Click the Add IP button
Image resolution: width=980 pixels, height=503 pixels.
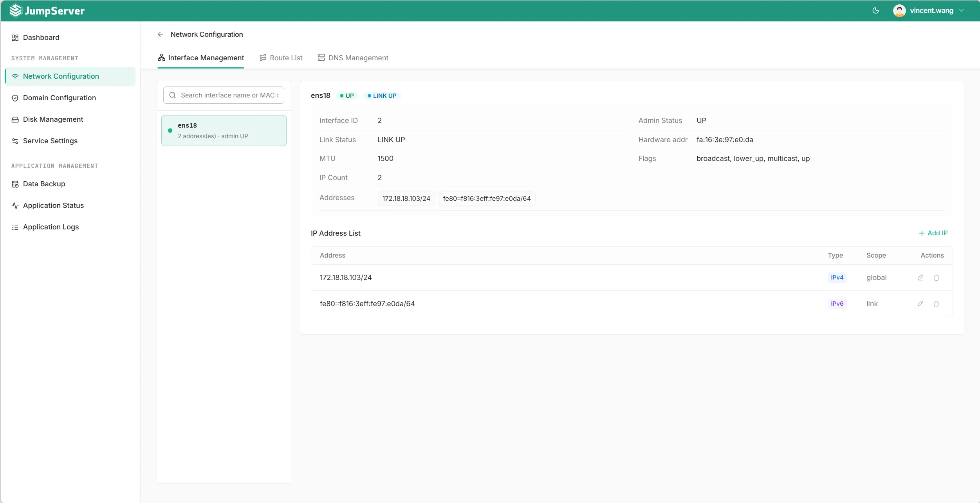click(x=933, y=233)
